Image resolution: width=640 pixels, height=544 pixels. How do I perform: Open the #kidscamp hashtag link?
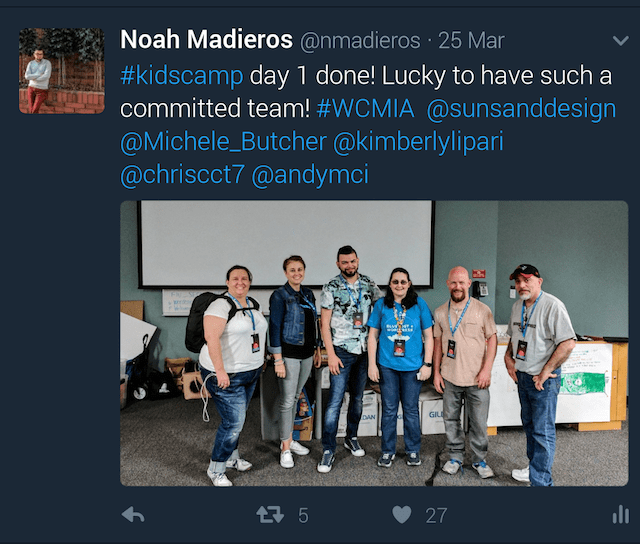[x=182, y=76]
